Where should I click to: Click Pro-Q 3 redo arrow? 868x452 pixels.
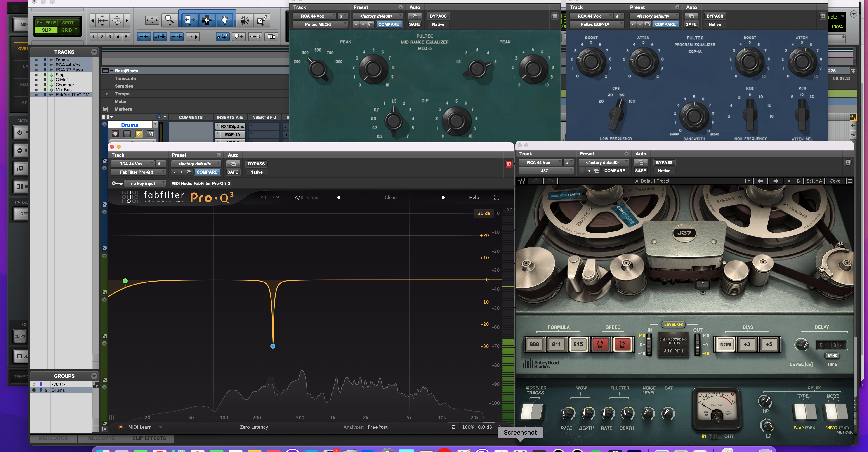click(276, 197)
